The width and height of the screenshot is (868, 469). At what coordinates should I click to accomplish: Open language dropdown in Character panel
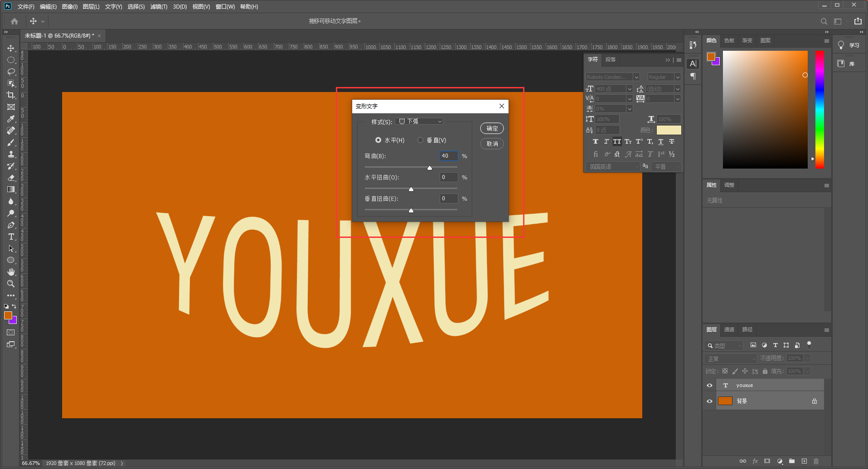(x=613, y=167)
